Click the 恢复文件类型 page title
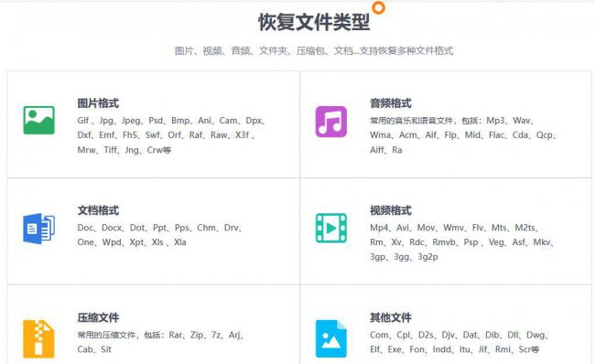 [x=314, y=22]
